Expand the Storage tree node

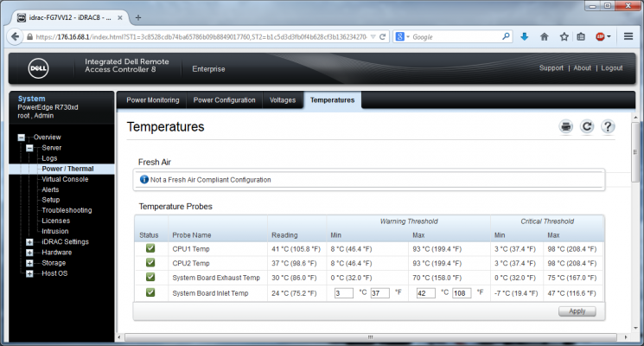pyautogui.click(x=29, y=263)
